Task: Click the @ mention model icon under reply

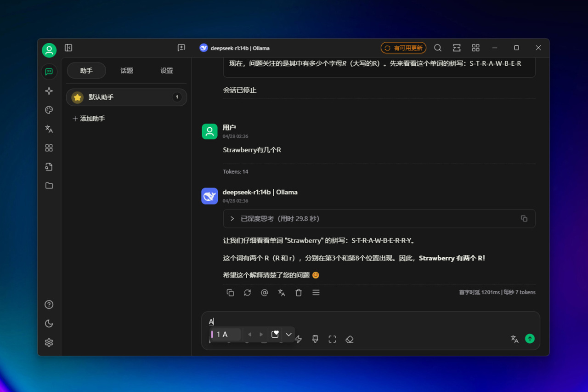Action: point(265,293)
